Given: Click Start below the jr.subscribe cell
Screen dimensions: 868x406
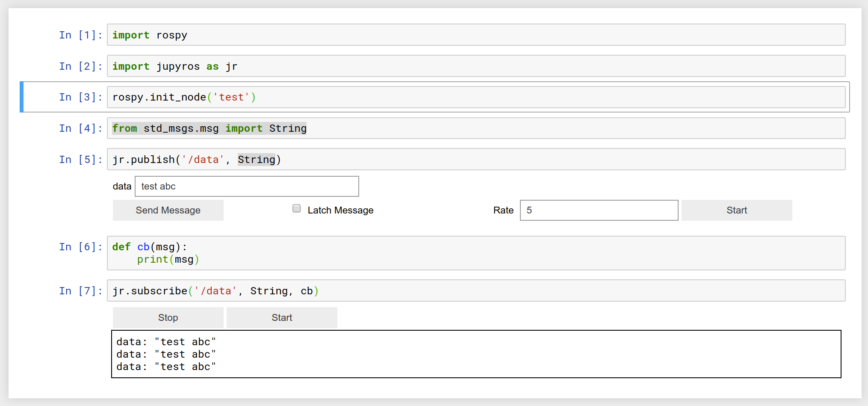Looking at the screenshot, I should [x=282, y=317].
